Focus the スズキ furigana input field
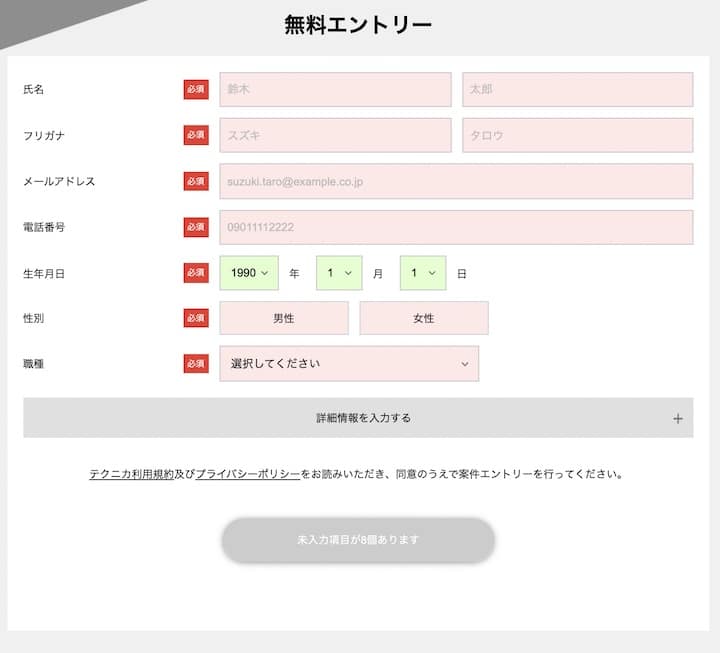The image size is (720, 653). point(335,135)
